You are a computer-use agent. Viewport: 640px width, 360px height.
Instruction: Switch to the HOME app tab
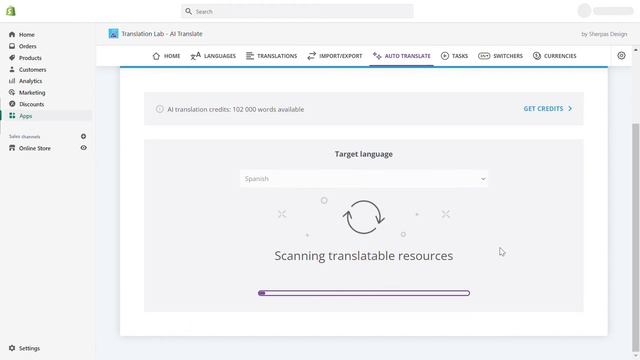click(166, 56)
